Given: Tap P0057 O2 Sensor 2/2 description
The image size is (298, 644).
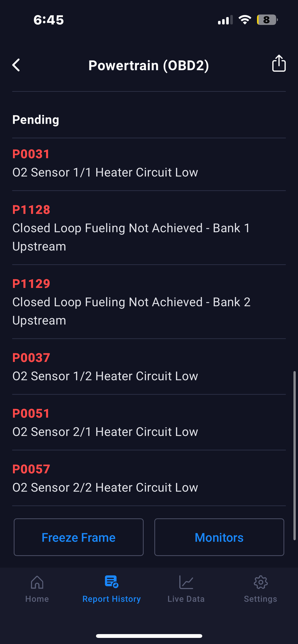Looking at the screenshot, I should [105, 488].
